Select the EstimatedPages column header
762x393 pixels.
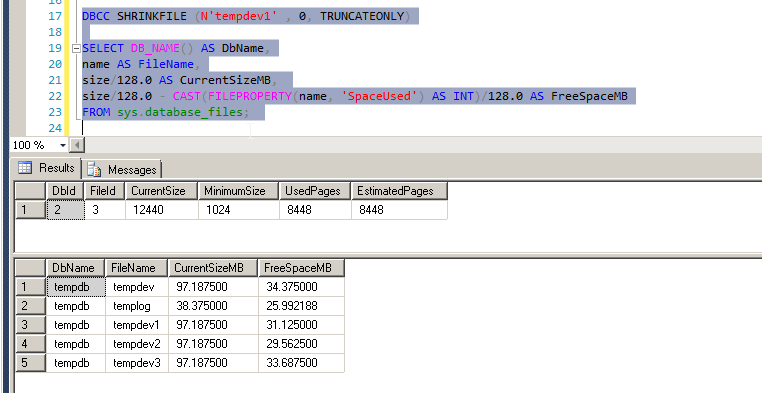click(399, 191)
